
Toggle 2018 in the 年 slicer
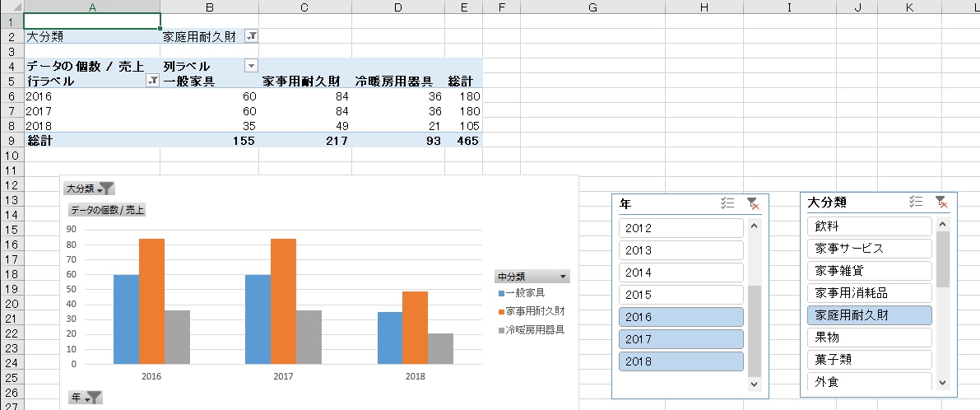[x=681, y=361]
